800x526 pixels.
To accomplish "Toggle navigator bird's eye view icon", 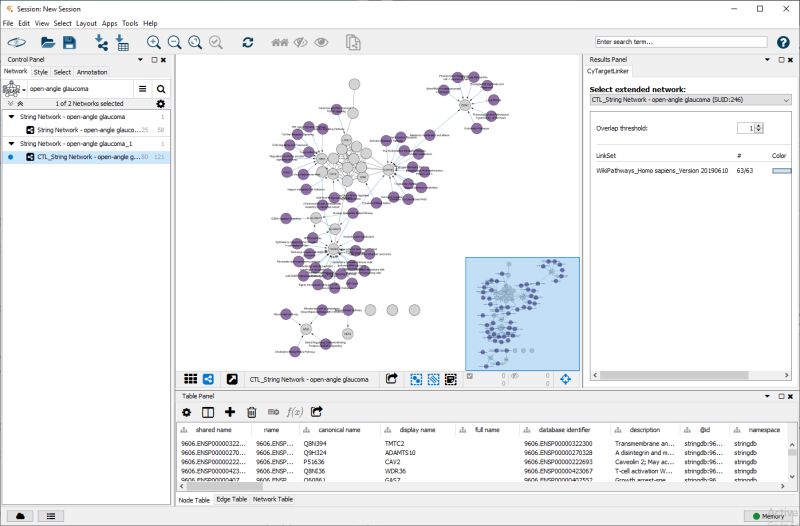I will click(565, 379).
